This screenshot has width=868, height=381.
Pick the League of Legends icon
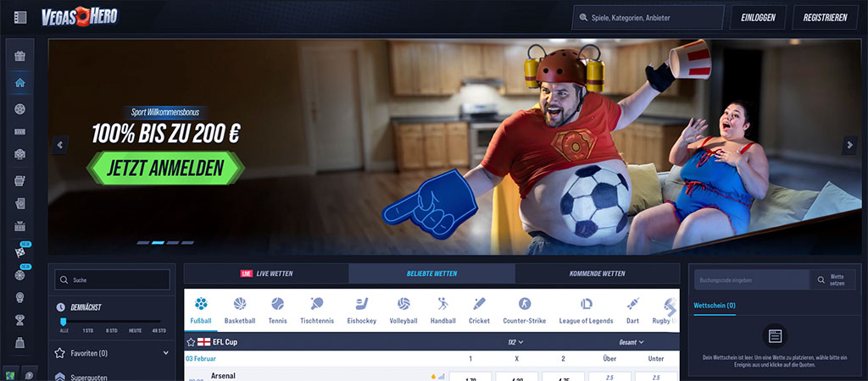587,310
